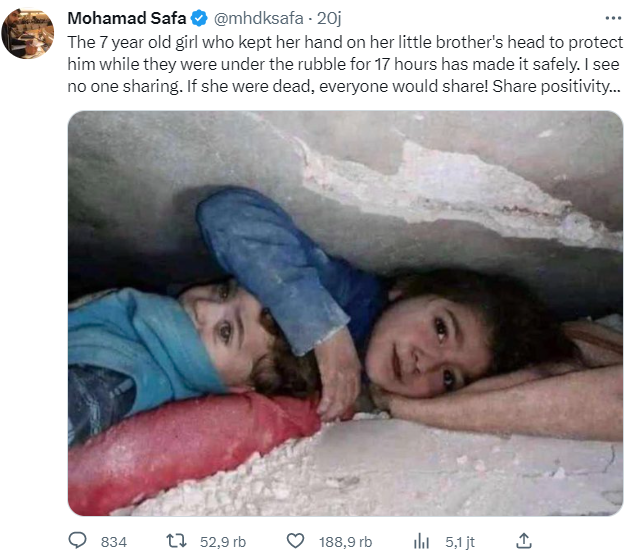Like the tweet with the heart icon
The width and height of the screenshot is (638, 556).
pos(295,541)
